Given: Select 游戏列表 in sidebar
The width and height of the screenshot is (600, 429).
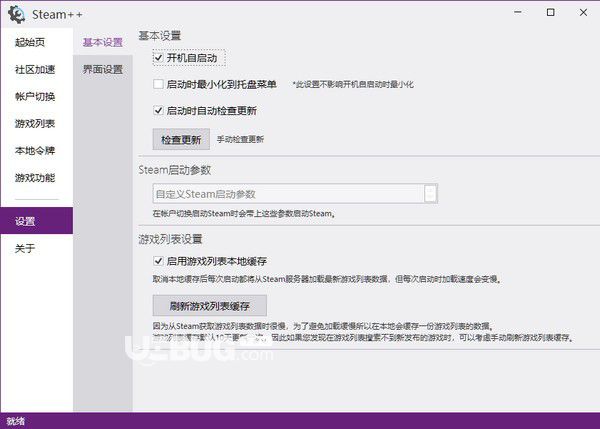Looking at the screenshot, I should pyautogui.click(x=35, y=124).
